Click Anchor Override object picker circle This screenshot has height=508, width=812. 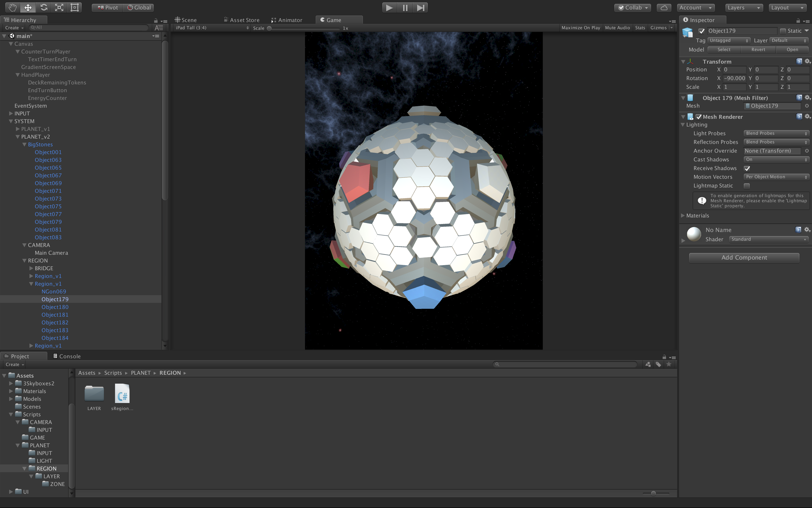click(807, 151)
